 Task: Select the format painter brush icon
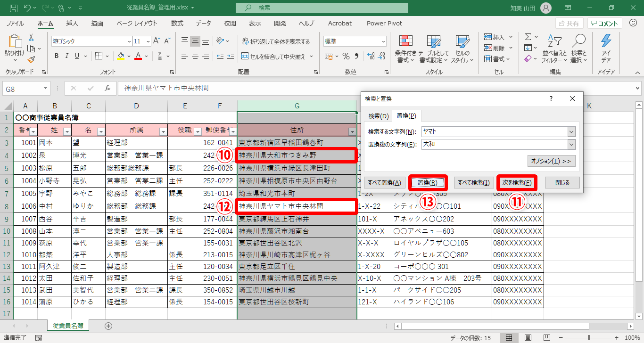pos(31,59)
